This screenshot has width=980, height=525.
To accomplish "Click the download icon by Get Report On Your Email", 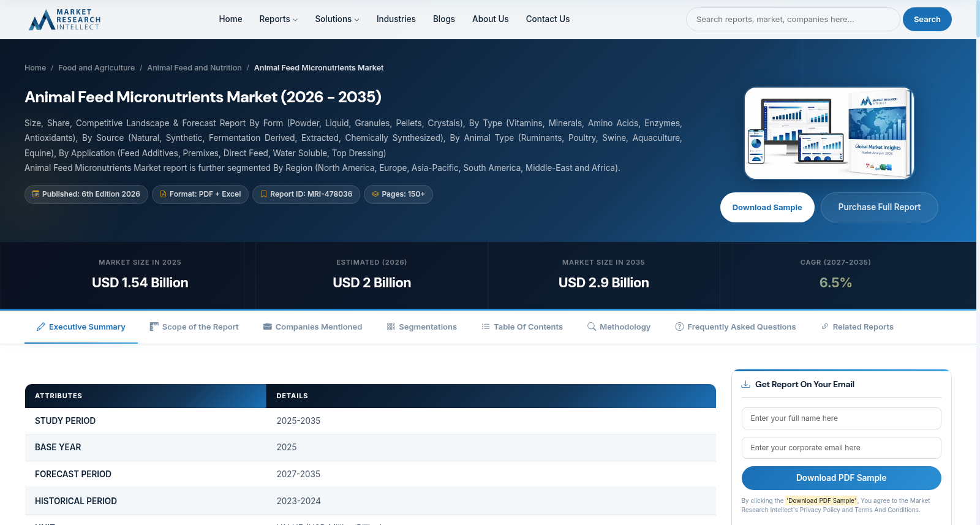I will 746,384.
